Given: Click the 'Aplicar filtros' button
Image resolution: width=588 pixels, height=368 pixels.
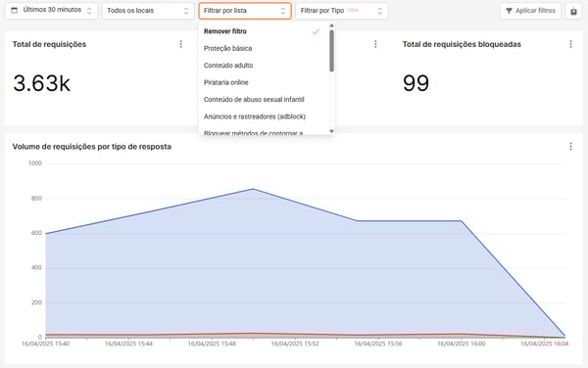Looking at the screenshot, I should 530,11.
